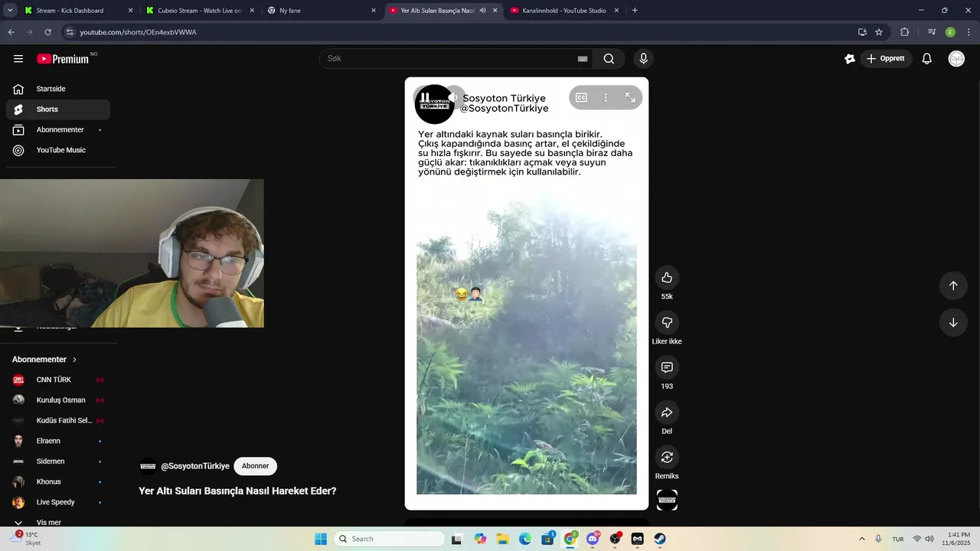This screenshot has height=551, width=980.
Task: Open the Chrome three-dot menu
Action: pos(969,32)
